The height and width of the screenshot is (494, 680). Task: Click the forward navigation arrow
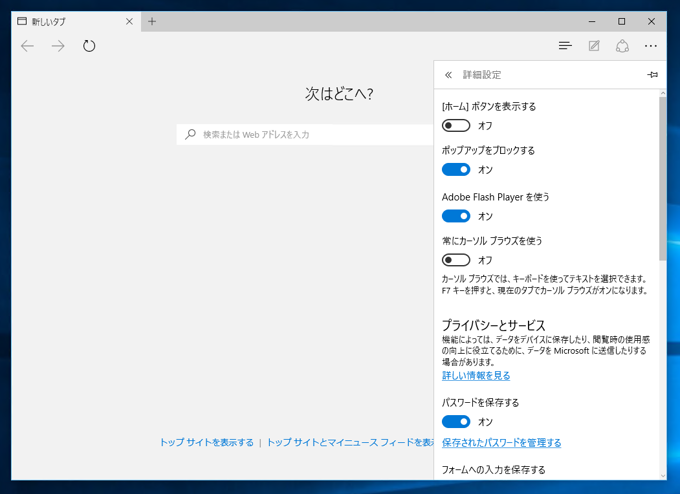pyautogui.click(x=58, y=46)
